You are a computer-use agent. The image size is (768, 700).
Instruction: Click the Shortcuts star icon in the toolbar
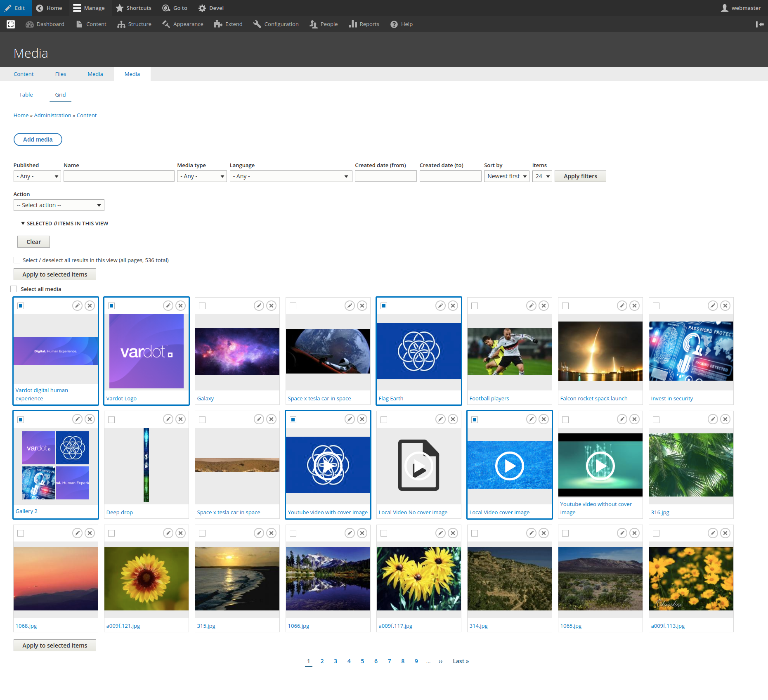120,8
